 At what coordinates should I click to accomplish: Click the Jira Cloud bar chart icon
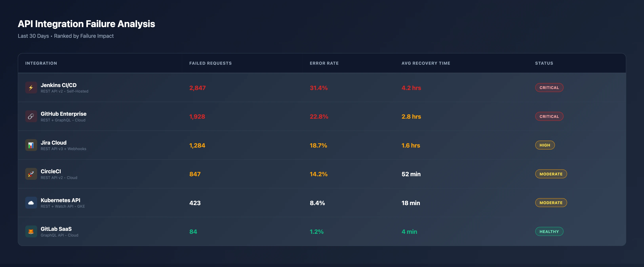[x=31, y=145]
